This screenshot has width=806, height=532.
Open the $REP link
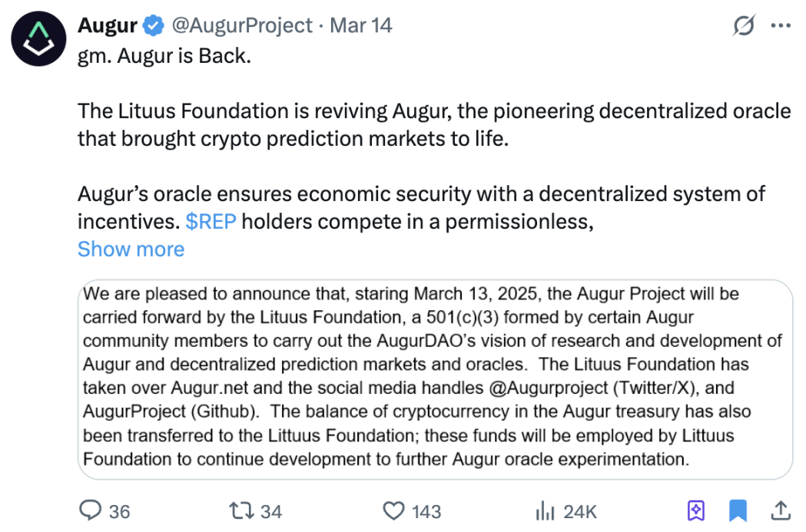(x=211, y=221)
